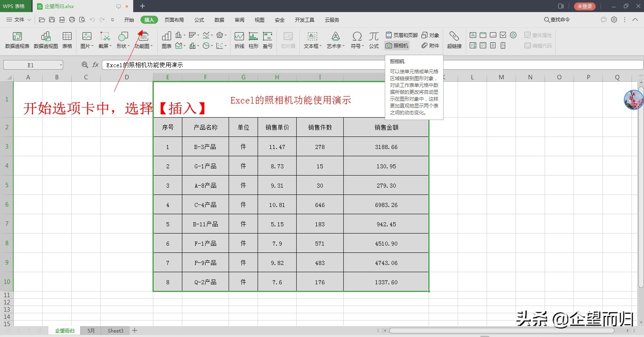Insert a PivotTable (数据透视表)
This screenshot has width=644, height=337.
[x=17, y=40]
